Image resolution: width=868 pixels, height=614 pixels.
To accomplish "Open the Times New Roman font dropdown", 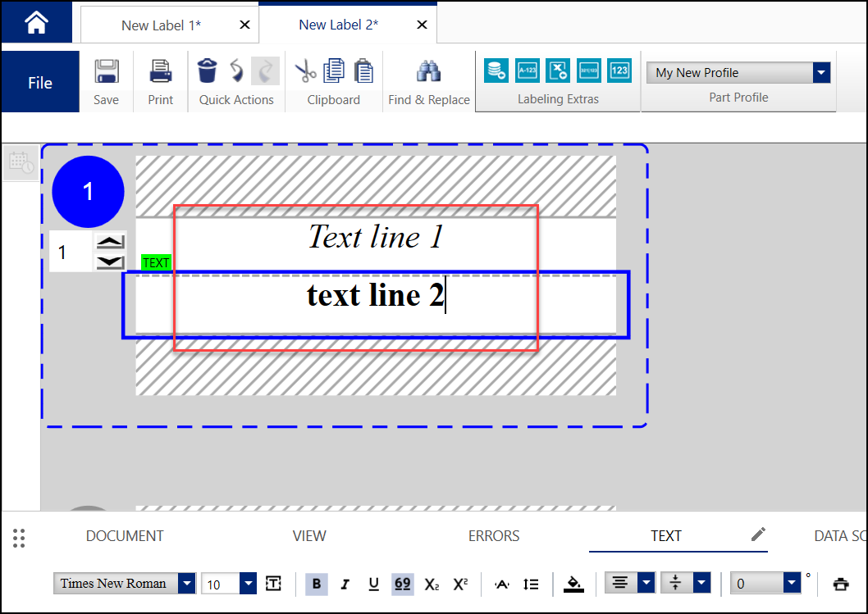I will click(x=187, y=584).
